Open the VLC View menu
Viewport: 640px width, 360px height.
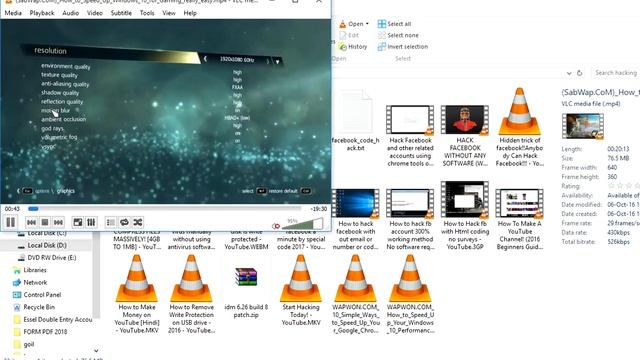pos(169,13)
